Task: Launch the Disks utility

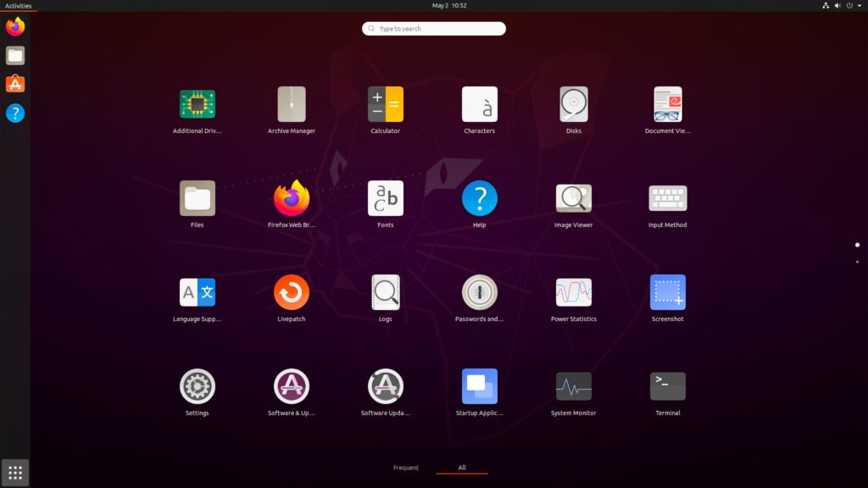Action: 574,104
